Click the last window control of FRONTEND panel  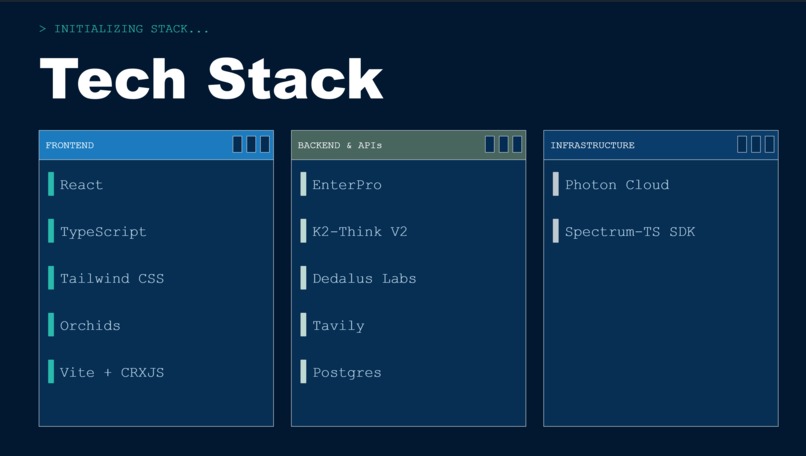click(265, 144)
